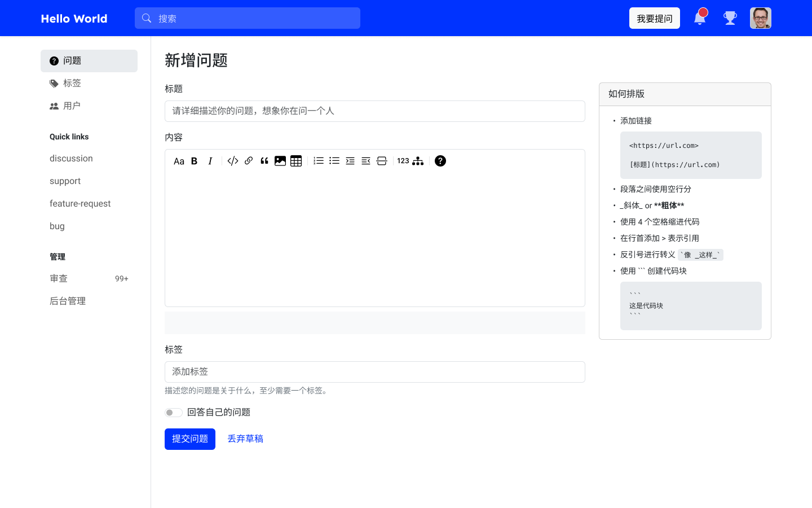Insert an ordered numbered list
This screenshot has height=508, width=812.
pyautogui.click(x=319, y=161)
